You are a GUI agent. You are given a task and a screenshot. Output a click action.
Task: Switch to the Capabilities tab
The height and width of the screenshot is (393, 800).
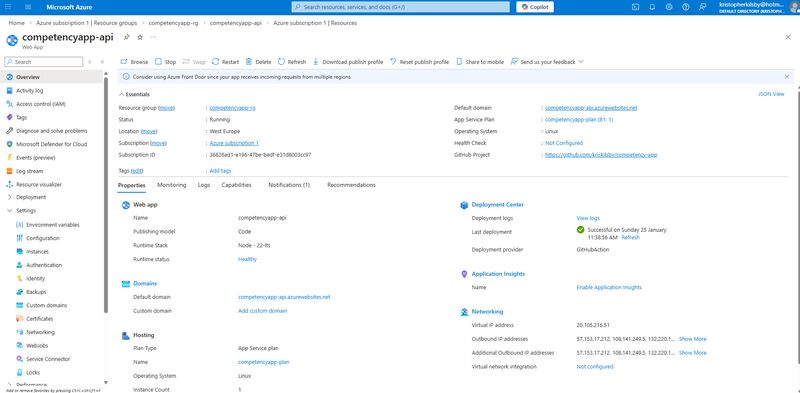coord(236,185)
